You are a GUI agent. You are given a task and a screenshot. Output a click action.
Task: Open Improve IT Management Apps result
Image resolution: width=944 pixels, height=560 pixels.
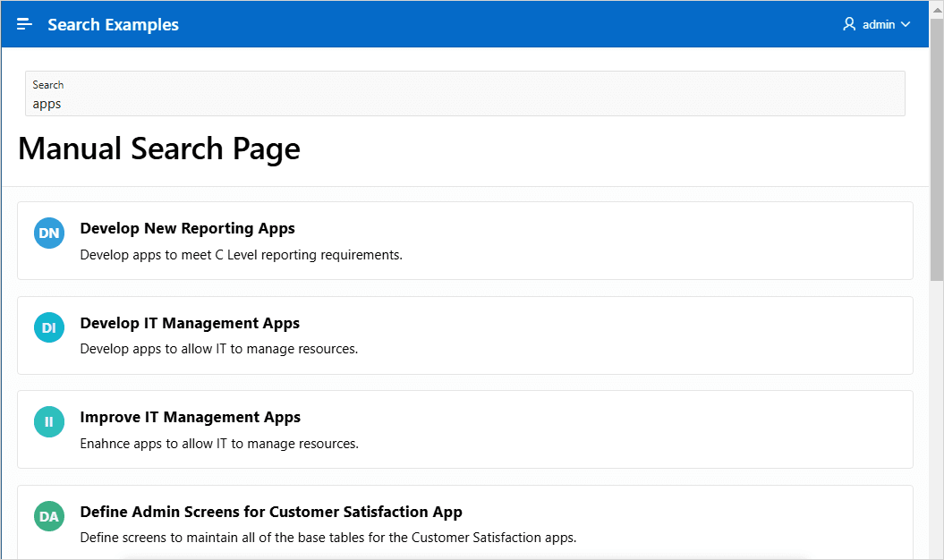191,417
